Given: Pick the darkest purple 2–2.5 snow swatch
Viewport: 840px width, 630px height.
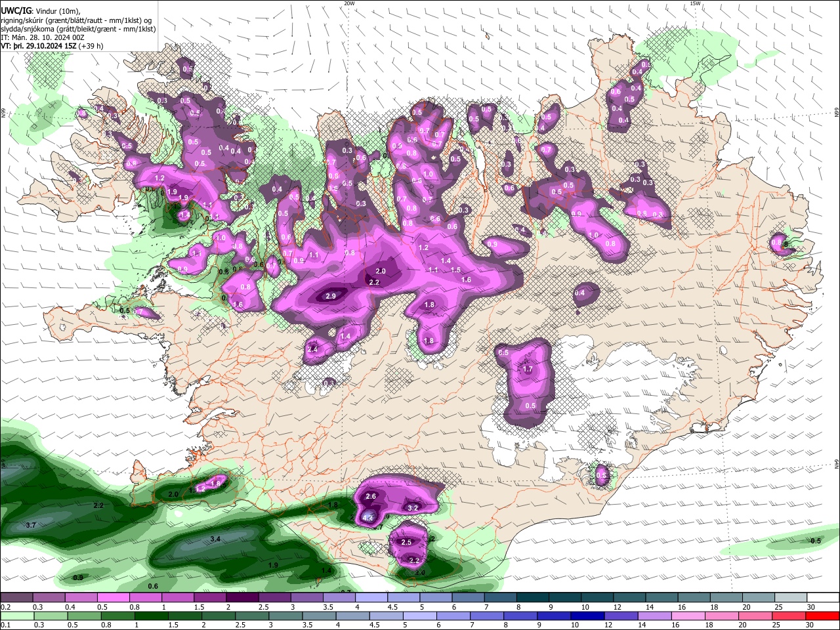Looking at the screenshot, I should click(x=242, y=598).
